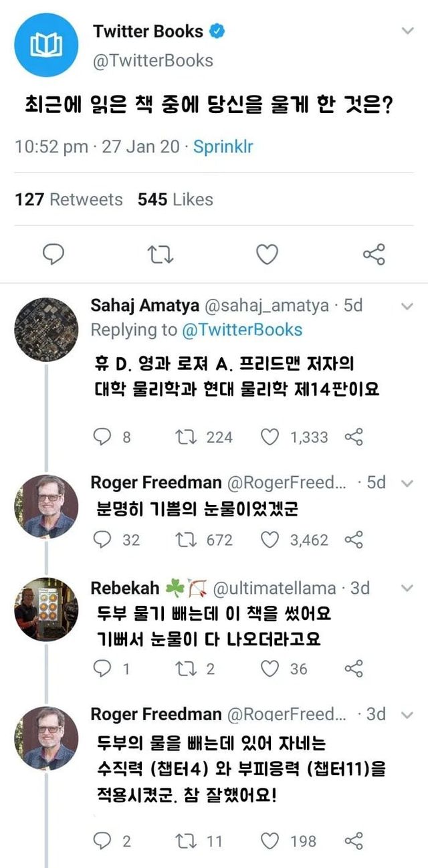Like Sahaj Amatya's reply with 1,333 likes

(269, 437)
